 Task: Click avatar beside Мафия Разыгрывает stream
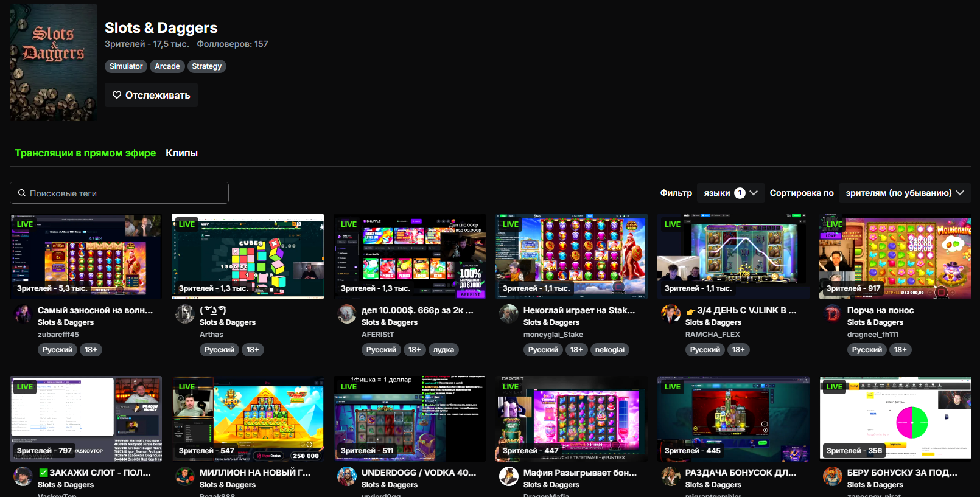[x=509, y=476]
